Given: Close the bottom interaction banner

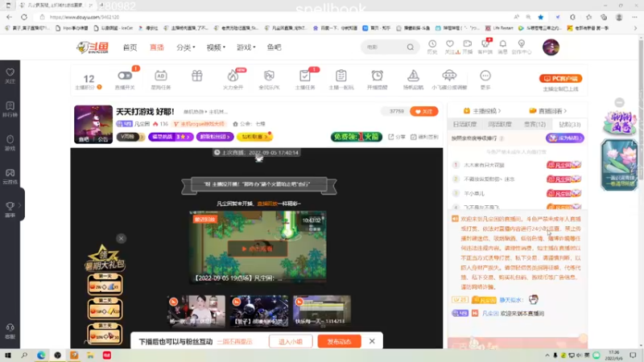Looking at the screenshot, I should [x=372, y=341].
